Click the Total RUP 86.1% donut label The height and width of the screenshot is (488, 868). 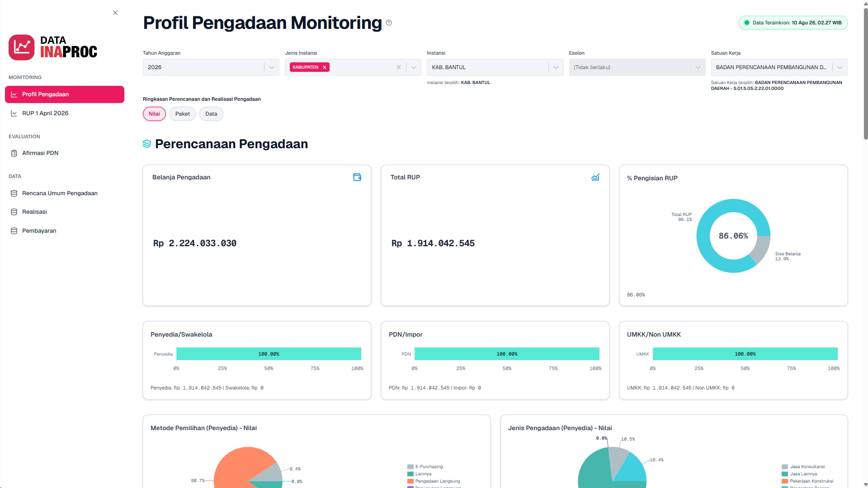coord(681,217)
